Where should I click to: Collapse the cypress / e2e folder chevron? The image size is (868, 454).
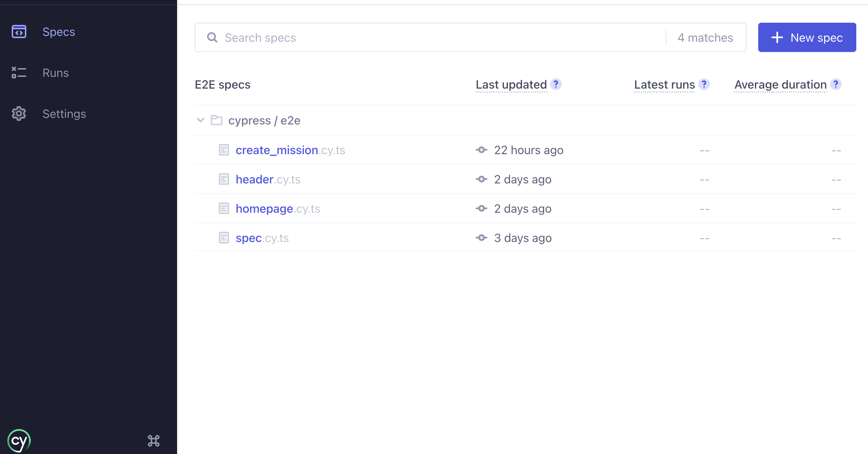click(200, 120)
